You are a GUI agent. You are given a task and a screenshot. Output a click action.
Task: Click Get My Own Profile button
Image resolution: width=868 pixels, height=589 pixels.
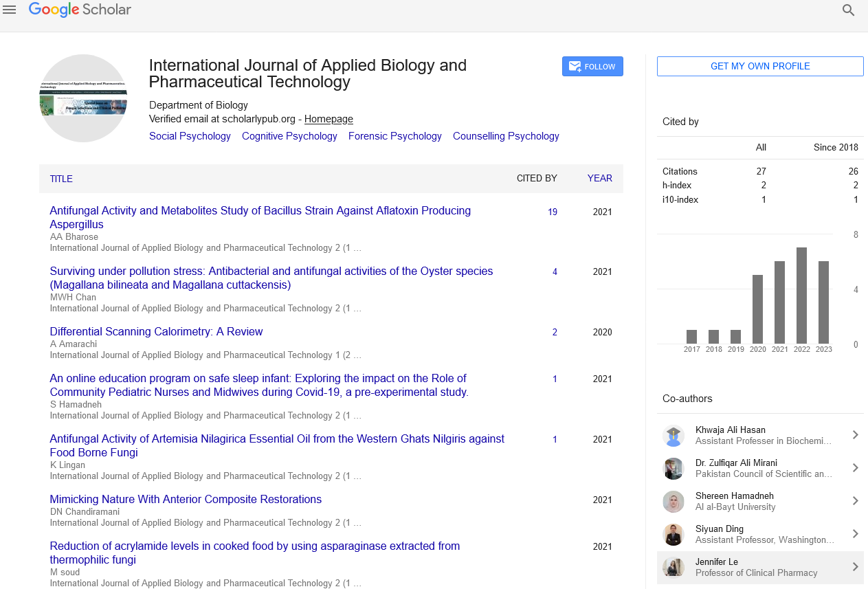pos(760,66)
